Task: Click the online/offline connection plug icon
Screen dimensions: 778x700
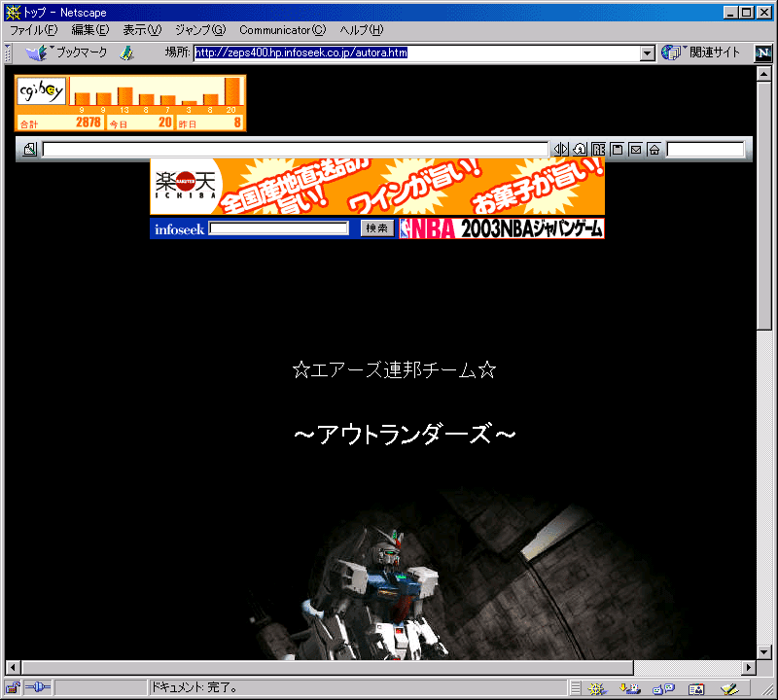Action: [x=38, y=687]
